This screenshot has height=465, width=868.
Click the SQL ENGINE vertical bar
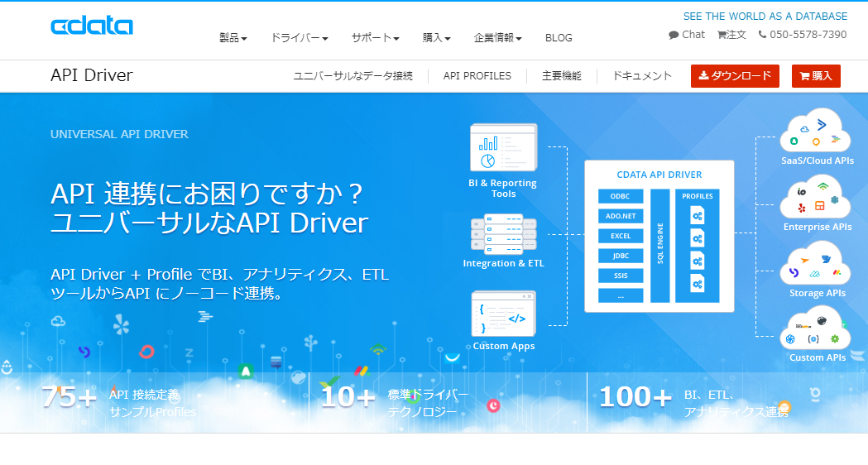click(x=659, y=246)
